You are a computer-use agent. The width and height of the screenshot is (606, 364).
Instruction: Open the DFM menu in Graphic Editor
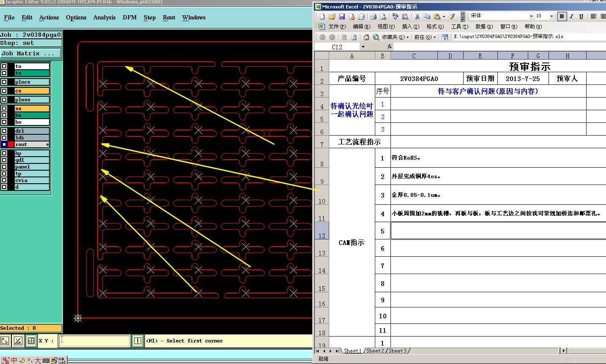click(130, 17)
